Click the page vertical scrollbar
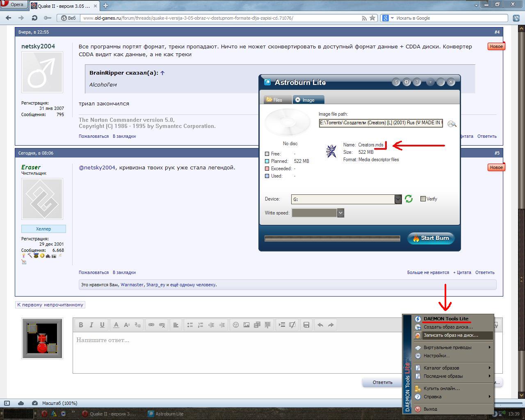The image size is (525, 420). coord(521,211)
